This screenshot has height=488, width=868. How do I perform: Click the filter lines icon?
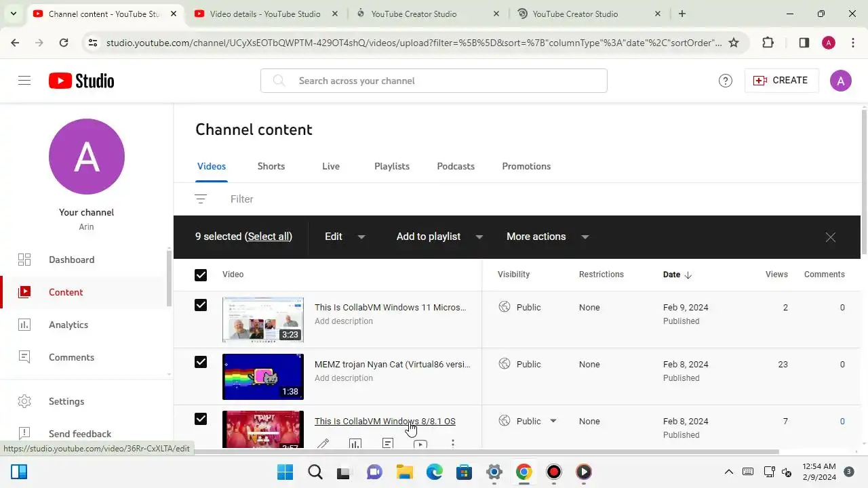point(201,199)
